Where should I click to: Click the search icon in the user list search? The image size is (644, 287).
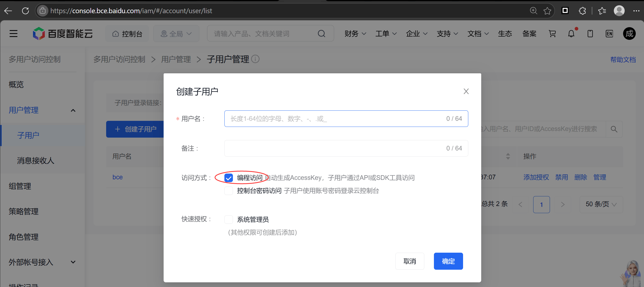(614, 129)
